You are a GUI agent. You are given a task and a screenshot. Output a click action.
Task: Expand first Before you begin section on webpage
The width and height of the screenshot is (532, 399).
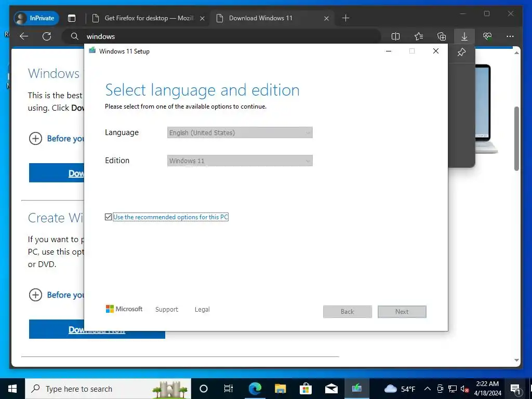[36, 138]
